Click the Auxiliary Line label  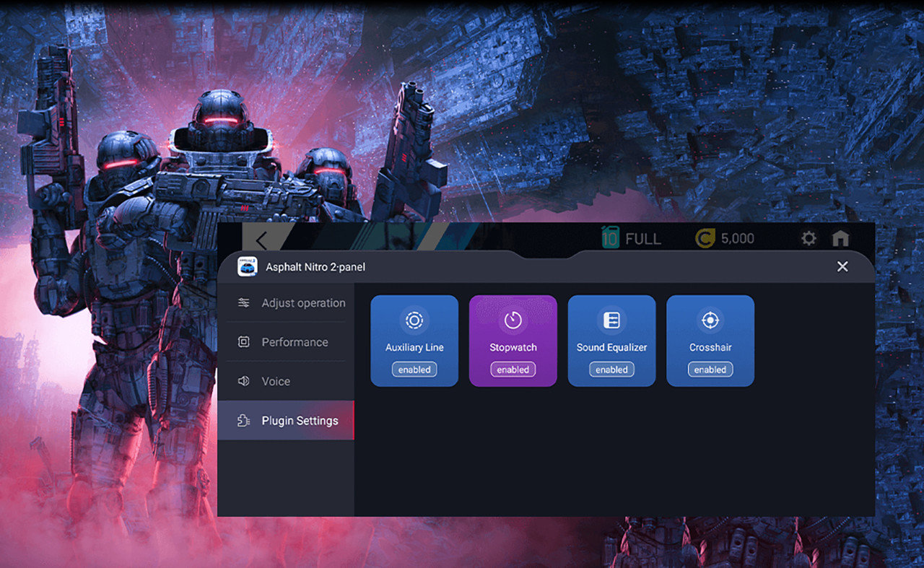[x=414, y=347]
